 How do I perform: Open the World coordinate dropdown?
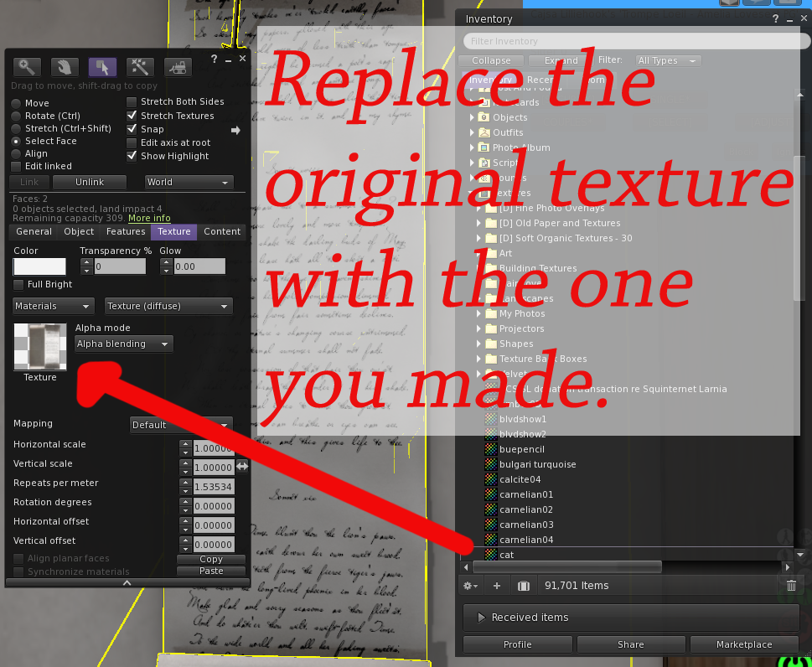coord(188,182)
